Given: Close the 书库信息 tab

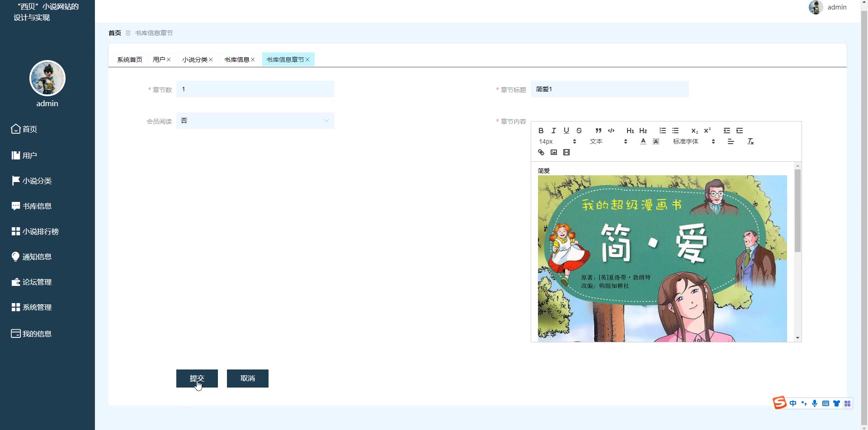Looking at the screenshot, I should click(x=253, y=60).
